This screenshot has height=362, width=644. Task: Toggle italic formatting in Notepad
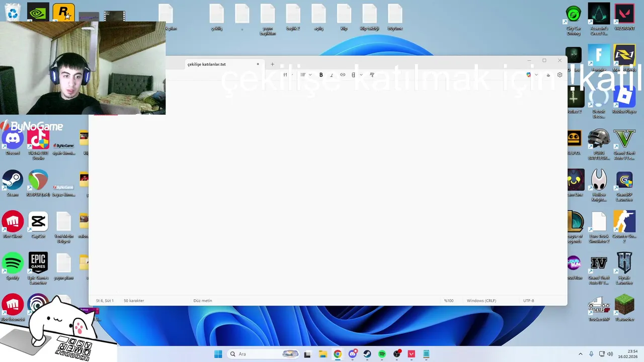332,75
